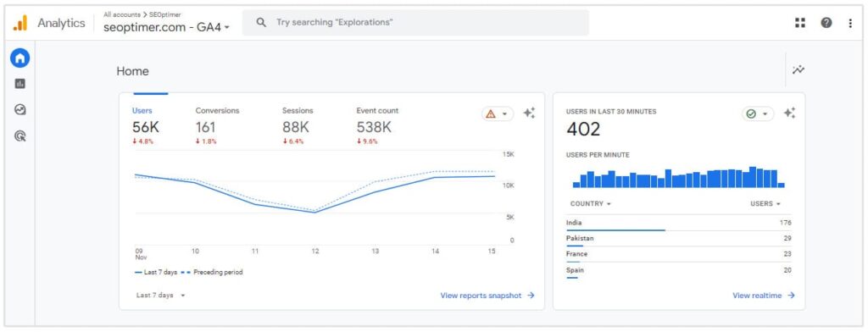Click the France row in country table
This screenshot has height=332, width=868.
[x=679, y=254]
